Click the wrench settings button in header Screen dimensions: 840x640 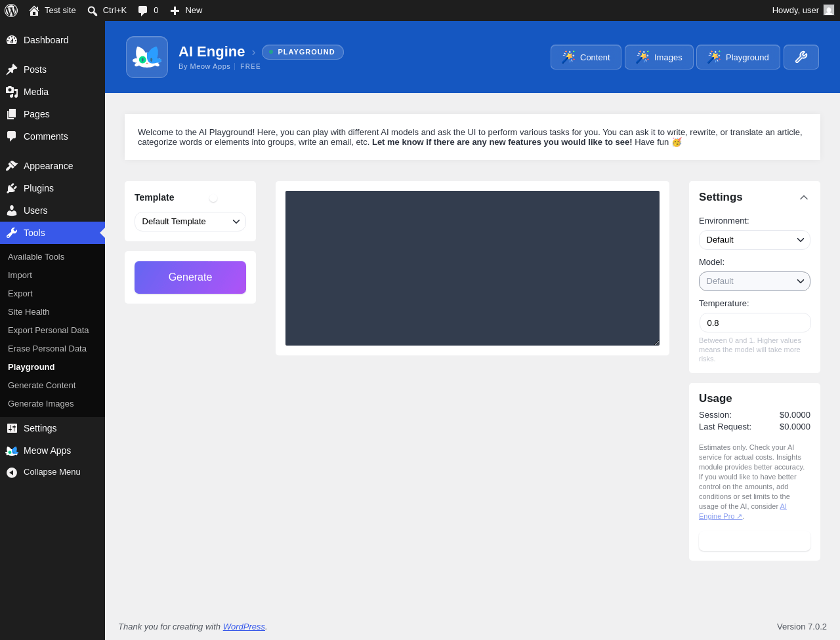pyautogui.click(x=801, y=57)
